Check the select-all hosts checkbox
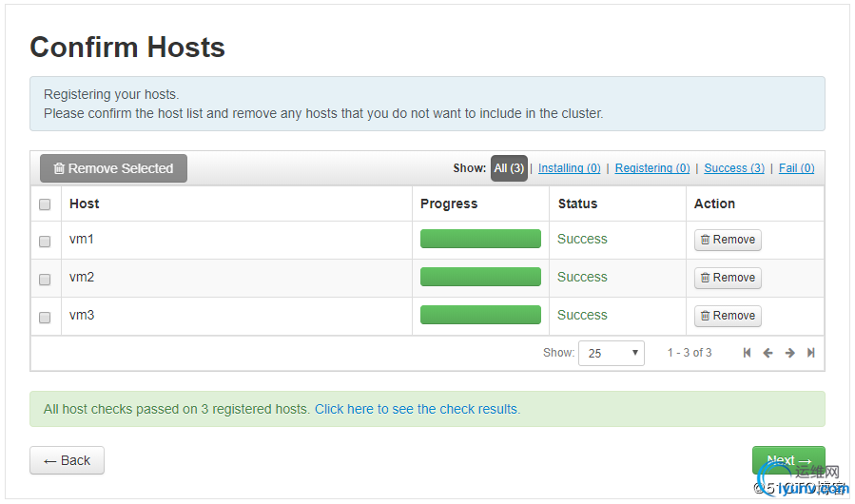The image size is (855, 504). click(45, 204)
